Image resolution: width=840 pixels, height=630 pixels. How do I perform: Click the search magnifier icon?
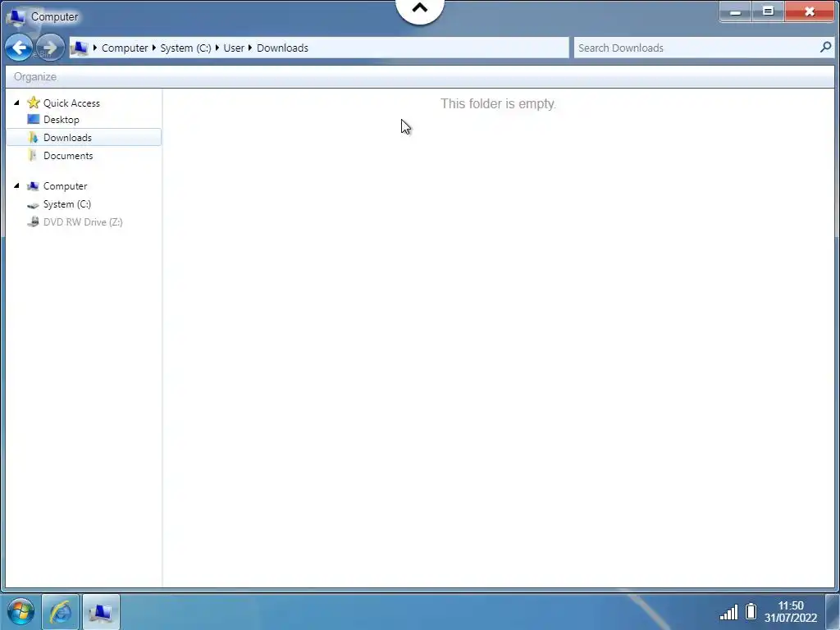click(825, 47)
